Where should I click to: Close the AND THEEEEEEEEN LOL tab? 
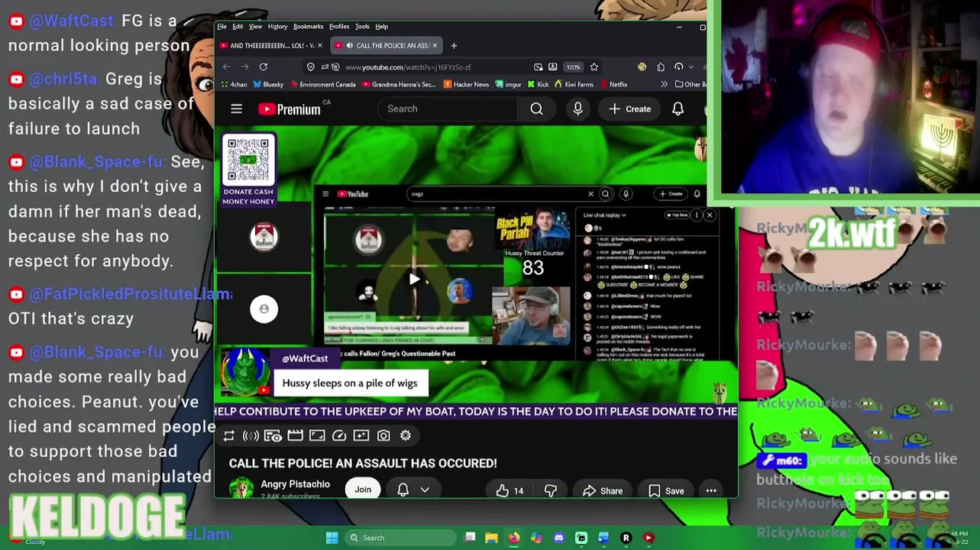pos(319,46)
